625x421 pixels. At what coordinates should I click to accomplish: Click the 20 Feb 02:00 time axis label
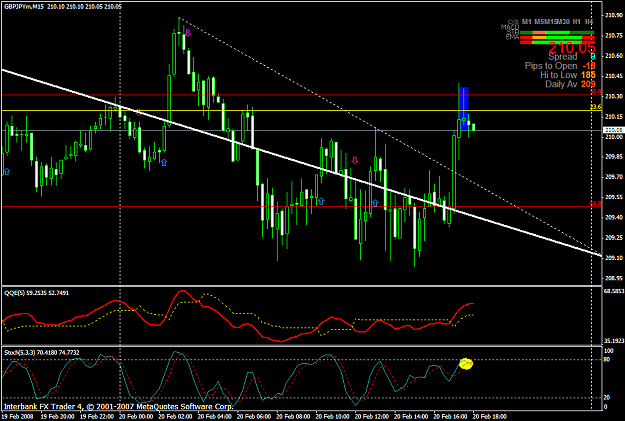pos(174,417)
